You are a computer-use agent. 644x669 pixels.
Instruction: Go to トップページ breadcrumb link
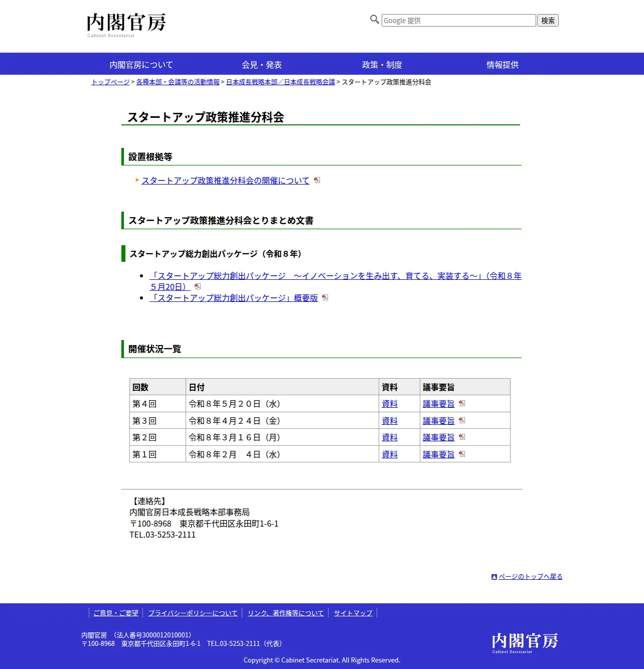pos(110,82)
